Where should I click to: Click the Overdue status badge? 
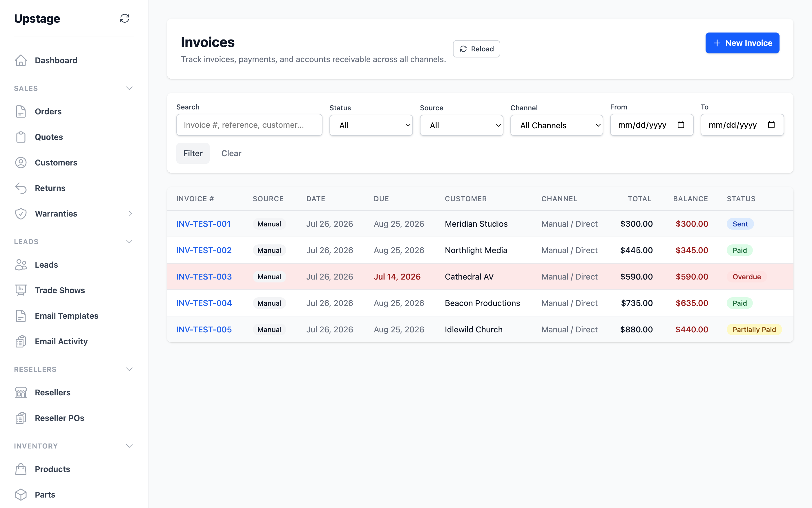(x=746, y=277)
